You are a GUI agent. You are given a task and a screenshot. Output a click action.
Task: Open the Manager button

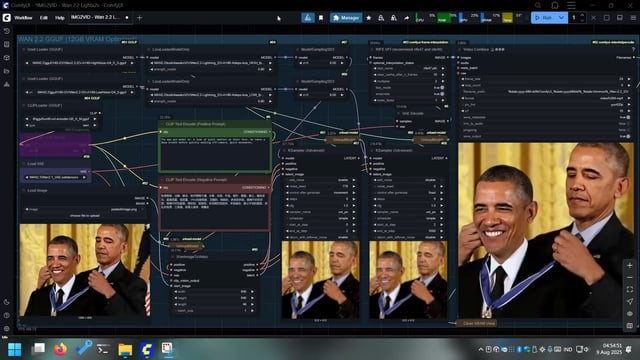346,18
